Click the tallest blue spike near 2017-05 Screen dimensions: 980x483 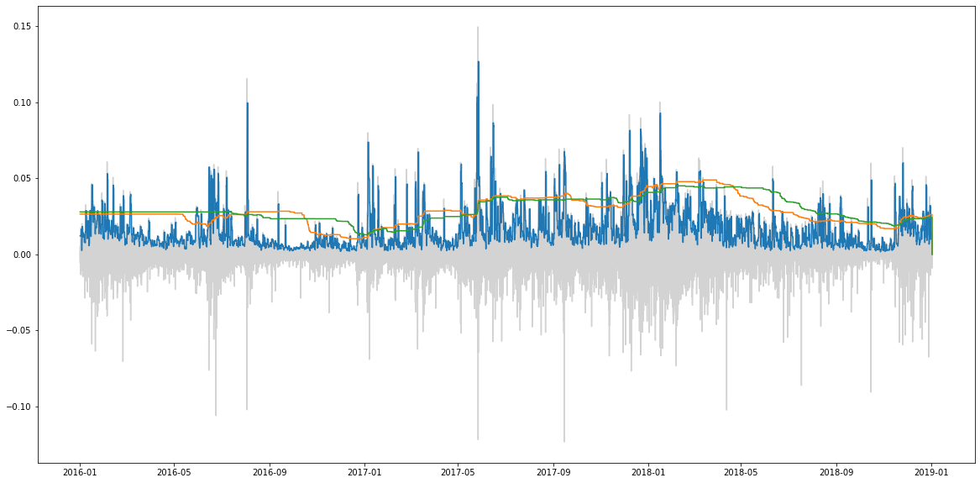[x=478, y=62]
